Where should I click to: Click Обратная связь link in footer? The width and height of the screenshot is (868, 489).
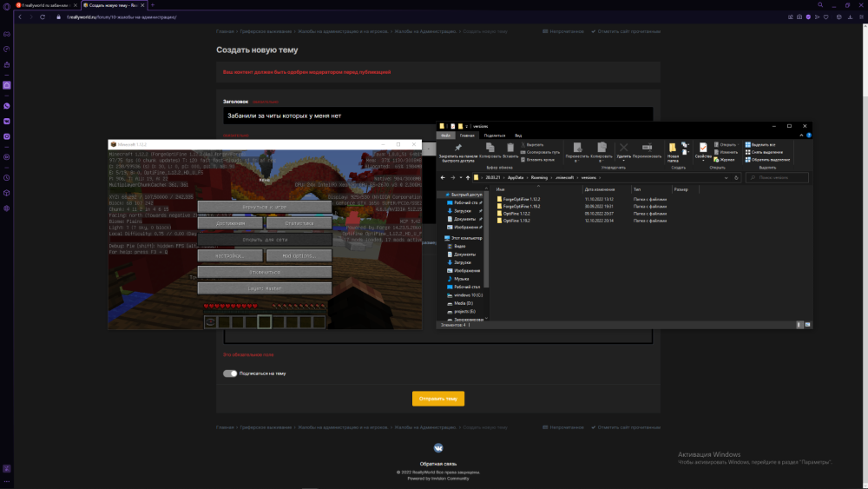point(437,464)
